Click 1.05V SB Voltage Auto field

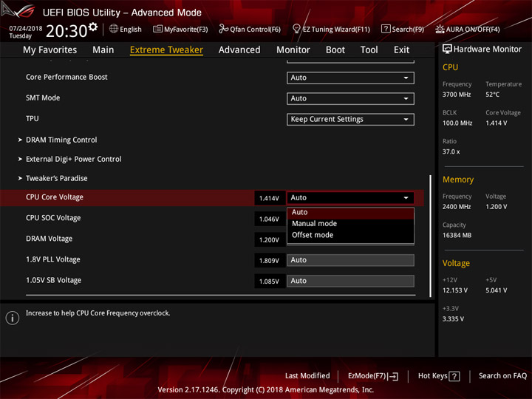click(350, 281)
